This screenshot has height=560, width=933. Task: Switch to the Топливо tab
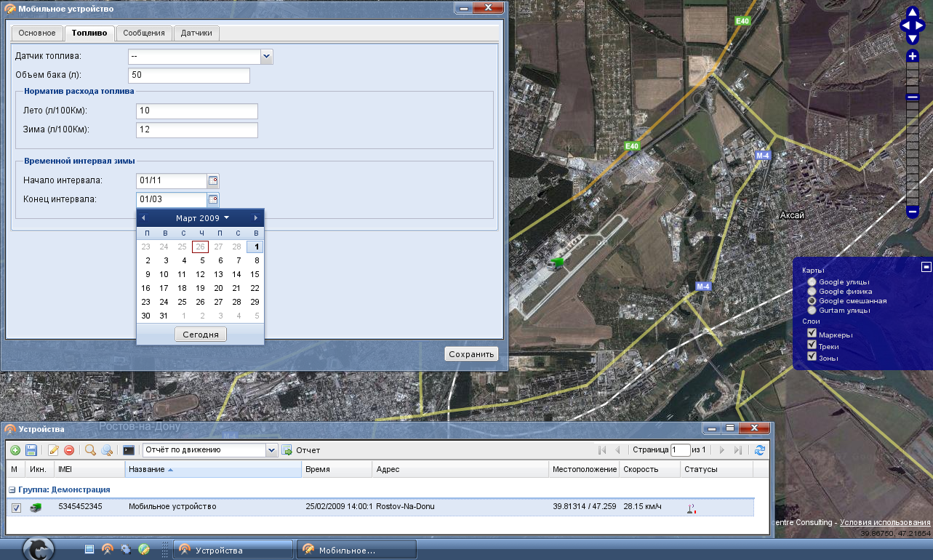[x=89, y=33]
